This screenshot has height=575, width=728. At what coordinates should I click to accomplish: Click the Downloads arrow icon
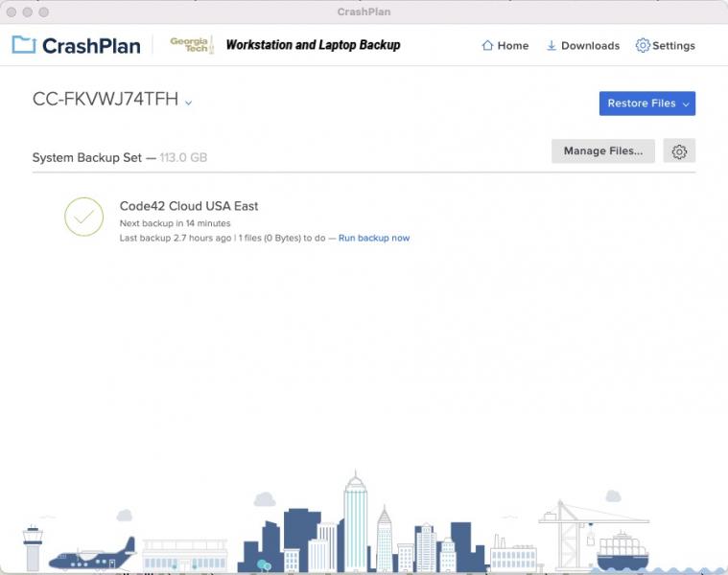[x=552, y=46]
